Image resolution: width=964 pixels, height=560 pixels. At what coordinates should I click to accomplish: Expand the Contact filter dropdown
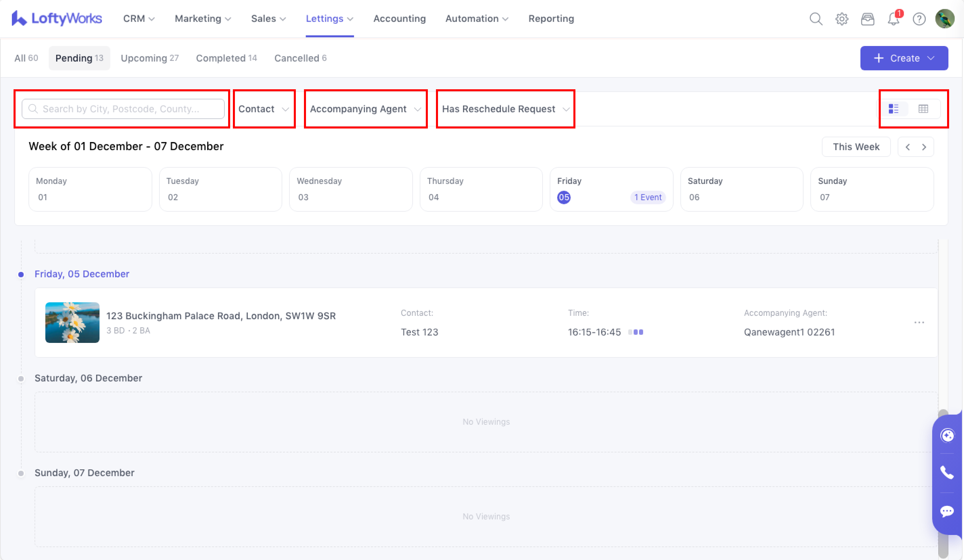[x=264, y=109]
